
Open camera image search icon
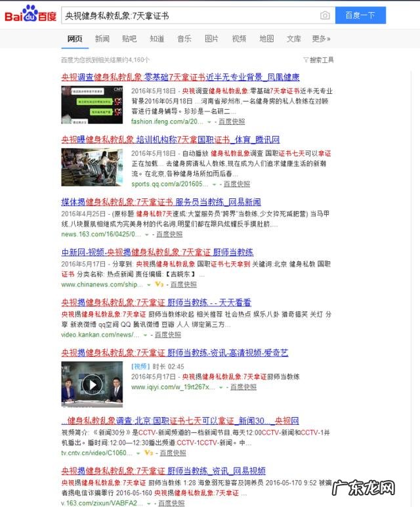pos(325,15)
